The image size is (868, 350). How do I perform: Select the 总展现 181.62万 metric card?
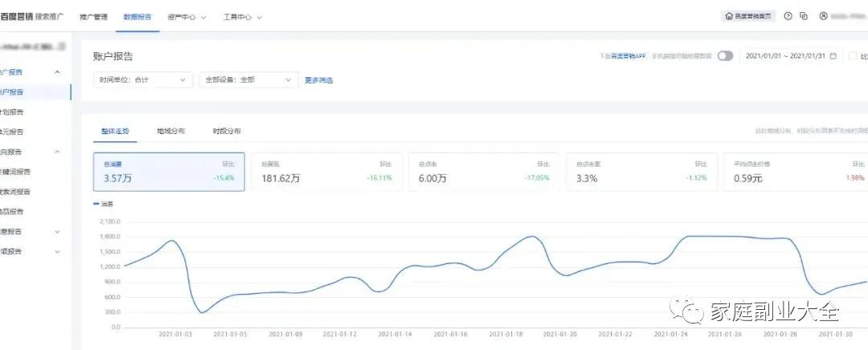coord(329,172)
